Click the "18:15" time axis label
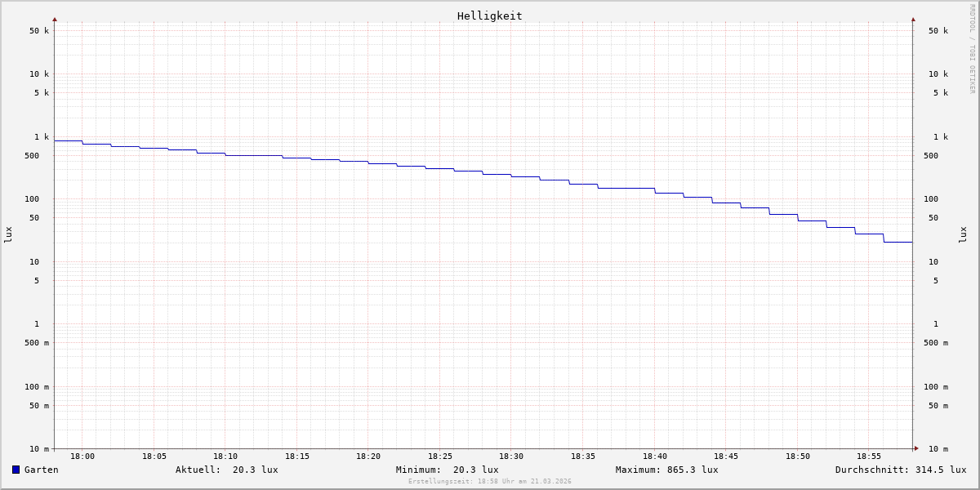Image resolution: width=980 pixels, height=490 pixels. tap(297, 457)
